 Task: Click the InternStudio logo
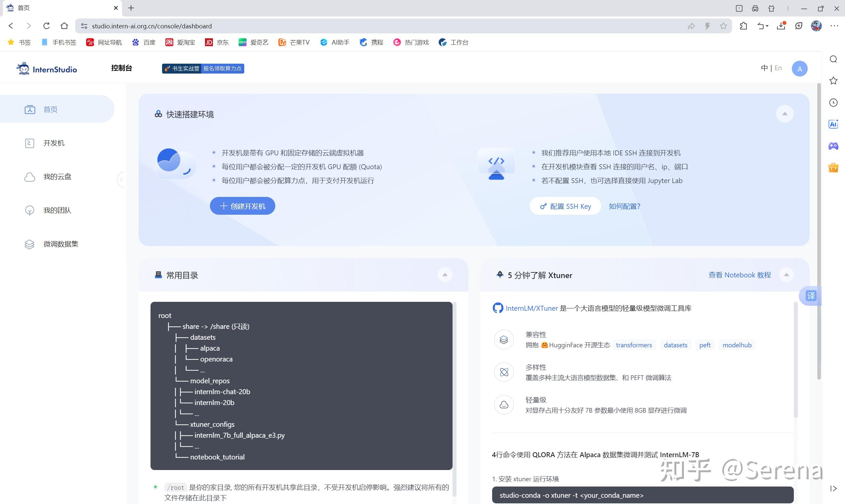point(47,69)
